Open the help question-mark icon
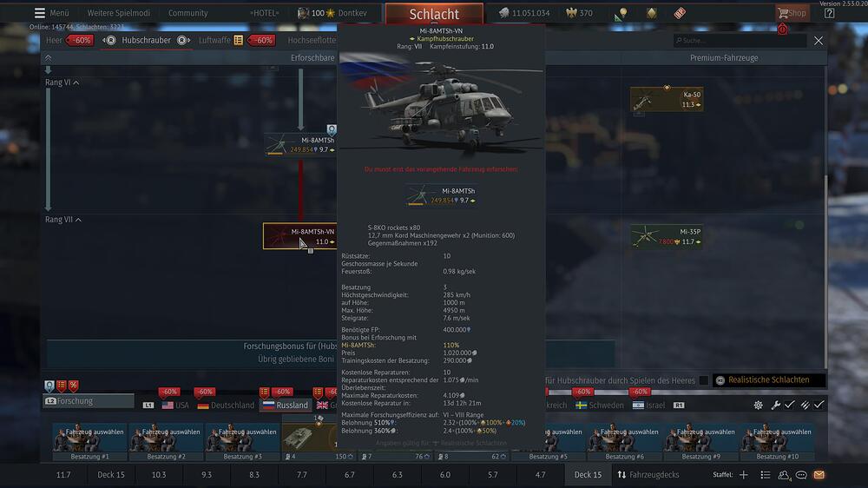868x488 pixels. pyautogui.click(x=829, y=13)
